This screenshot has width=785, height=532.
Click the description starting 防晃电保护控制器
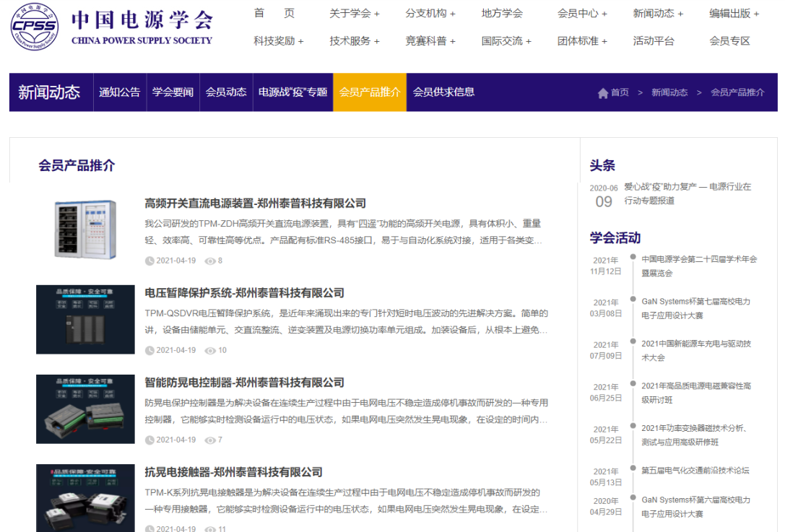click(x=347, y=411)
